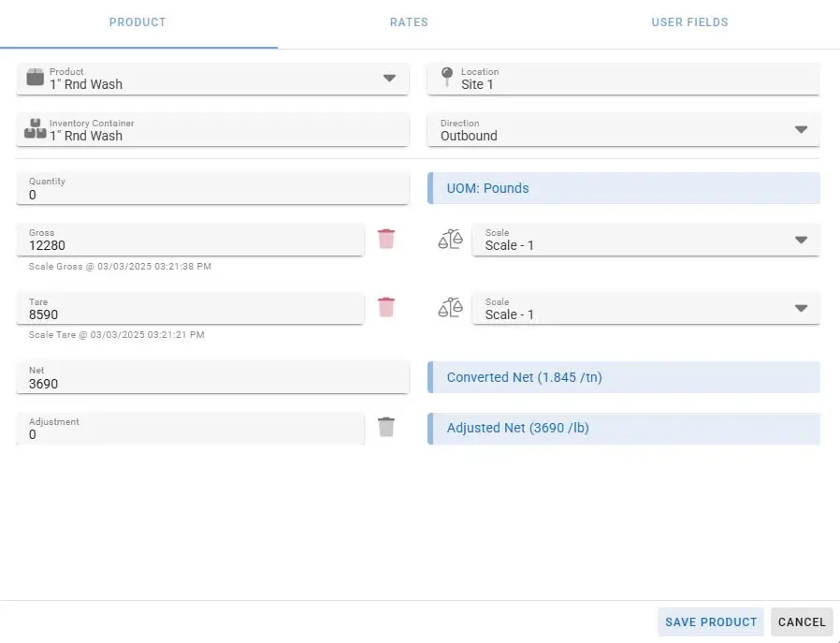
Task: Click the Inventory Container boxes icon
Action: coord(34,129)
